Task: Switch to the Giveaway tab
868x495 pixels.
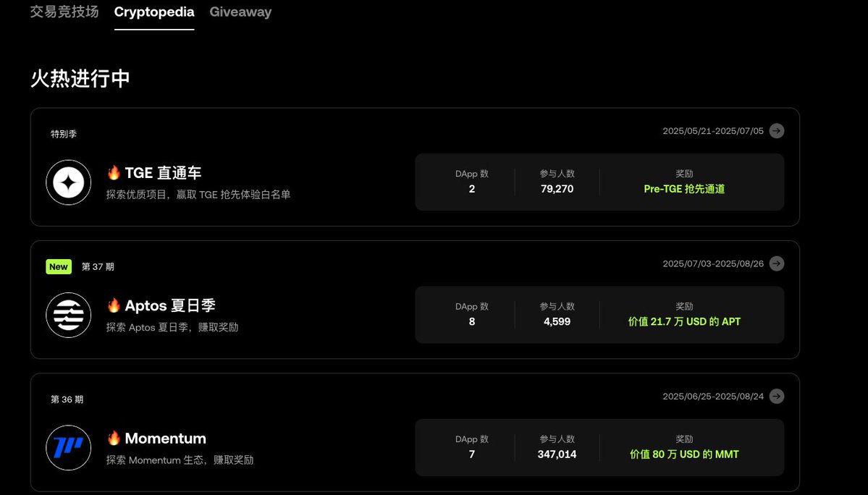Action: coord(240,12)
